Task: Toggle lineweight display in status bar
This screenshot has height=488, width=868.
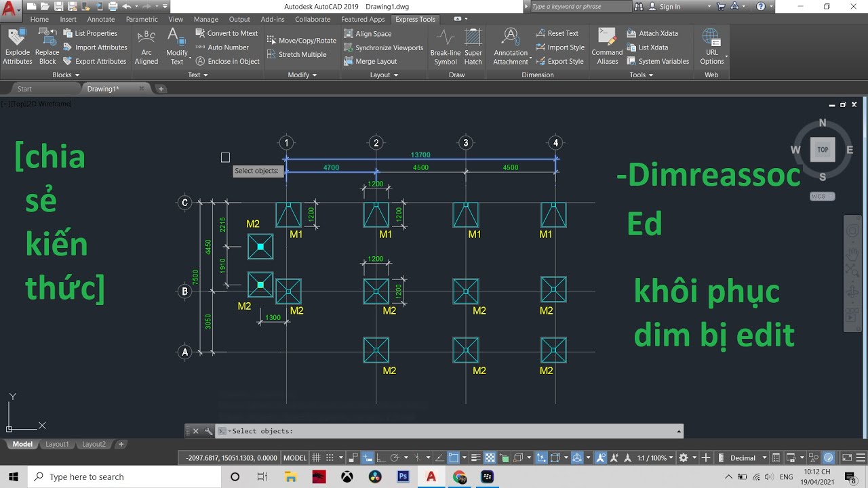Action: pyautogui.click(x=476, y=457)
